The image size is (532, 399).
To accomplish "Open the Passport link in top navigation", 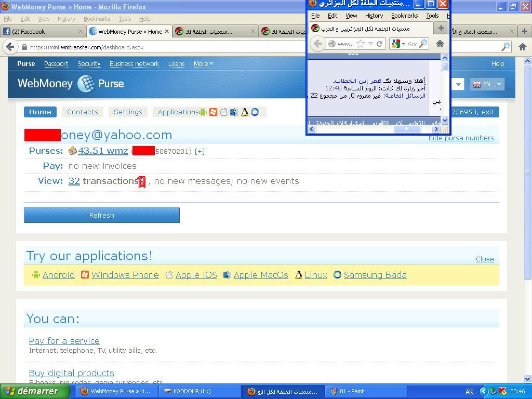I will coord(56,64).
